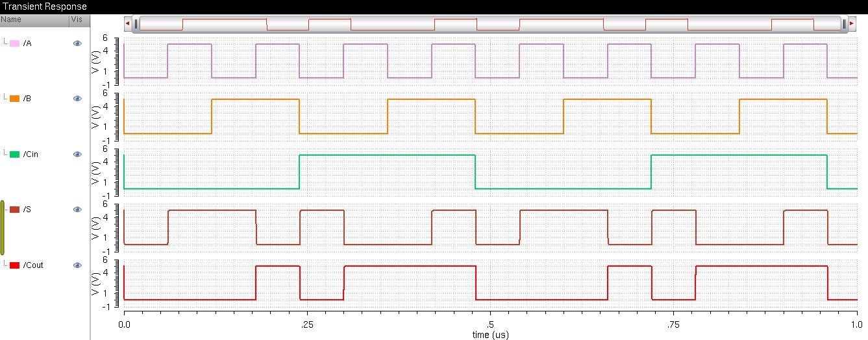Click the right handle of the overview slider
Image resolution: width=868 pixels, height=340 pixels.
pyautogui.click(x=844, y=23)
